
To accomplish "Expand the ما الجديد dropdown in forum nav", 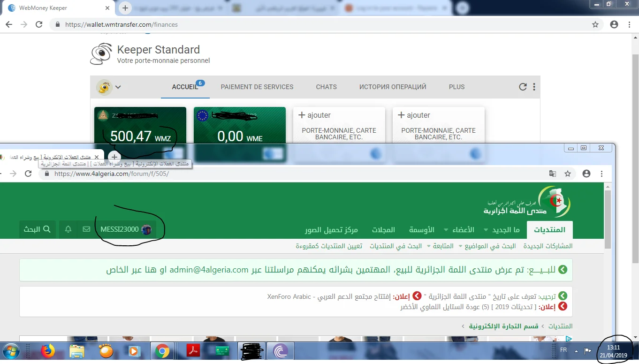I will [506, 230].
